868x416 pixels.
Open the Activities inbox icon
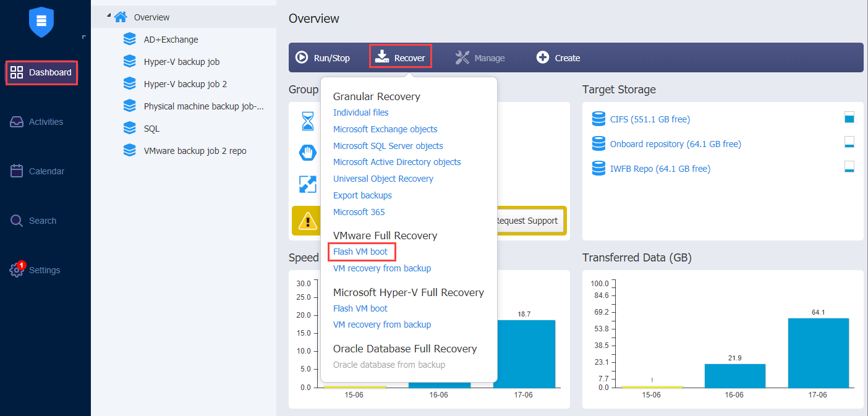point(17,122)
